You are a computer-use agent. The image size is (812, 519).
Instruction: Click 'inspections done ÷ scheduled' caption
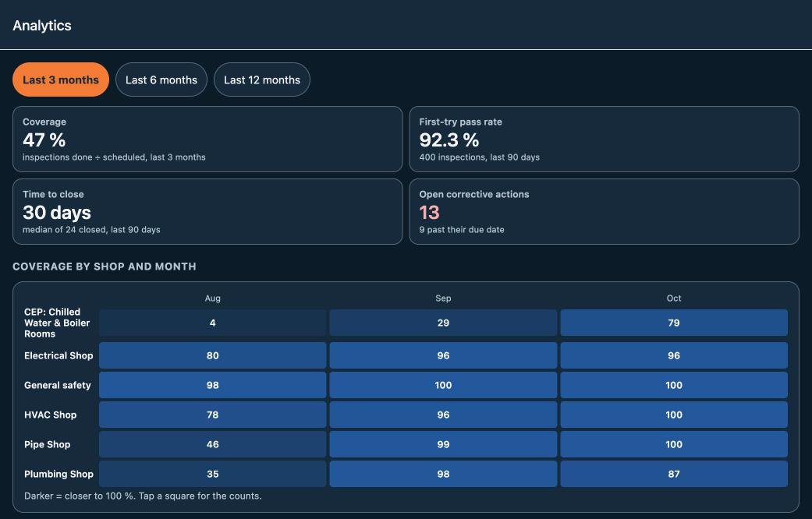(x=114, y=157)
